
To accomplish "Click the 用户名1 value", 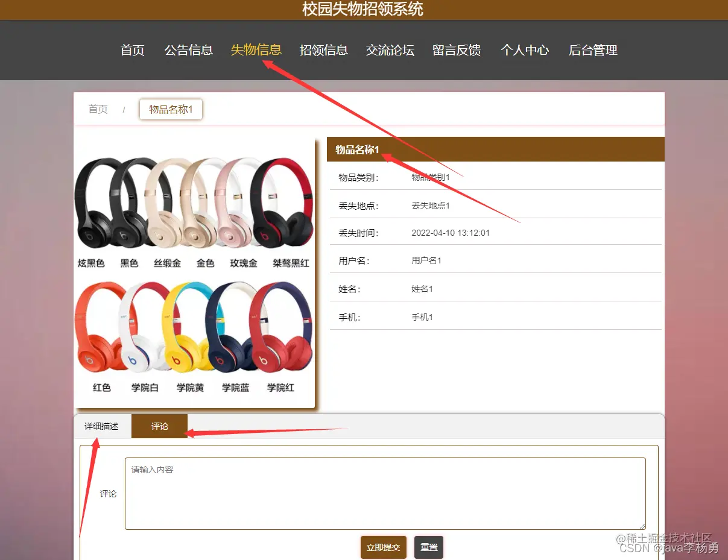I will click(x=426, y=260).
